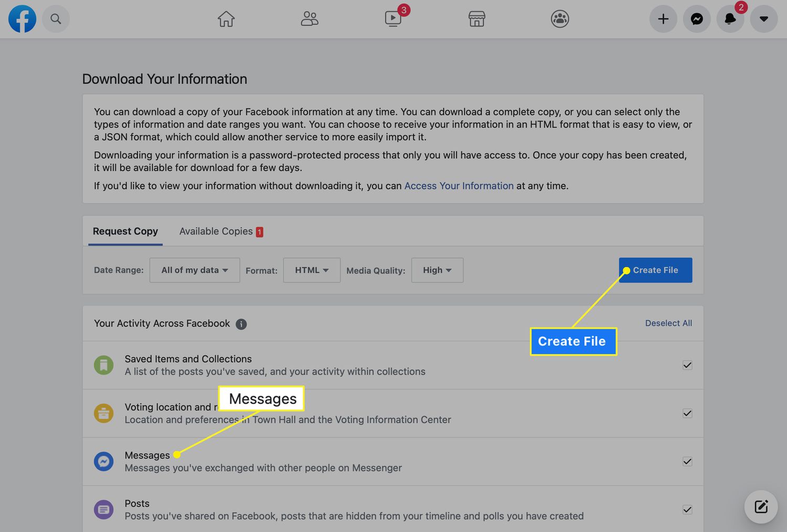Switch to the Request Copy tab
This screenshot has width=787, height=532.
(x=125, y=231)
